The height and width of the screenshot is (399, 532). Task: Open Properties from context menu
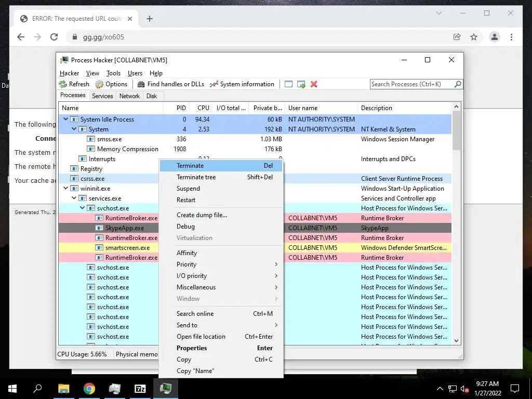coord(221,348)
